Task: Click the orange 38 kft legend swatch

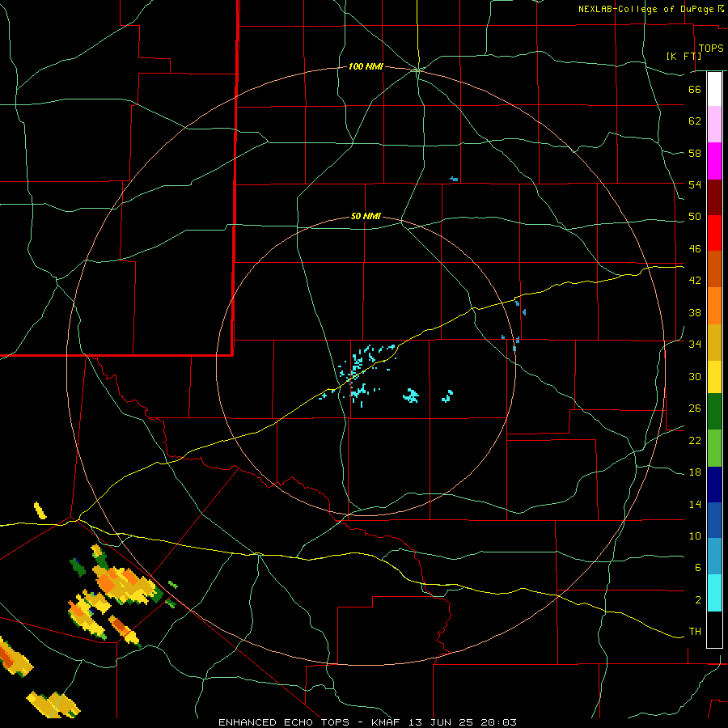Action: click(714, 306)
